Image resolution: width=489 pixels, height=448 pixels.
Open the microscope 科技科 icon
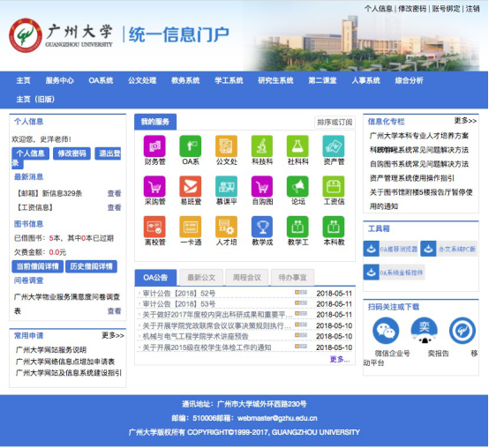(262, 146)
